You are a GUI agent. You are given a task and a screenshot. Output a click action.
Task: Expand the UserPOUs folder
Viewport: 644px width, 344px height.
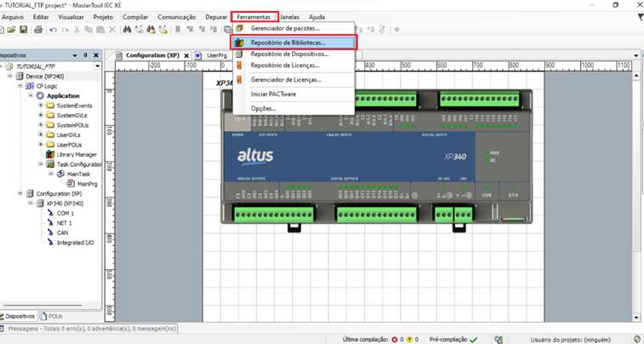point(41,144)
